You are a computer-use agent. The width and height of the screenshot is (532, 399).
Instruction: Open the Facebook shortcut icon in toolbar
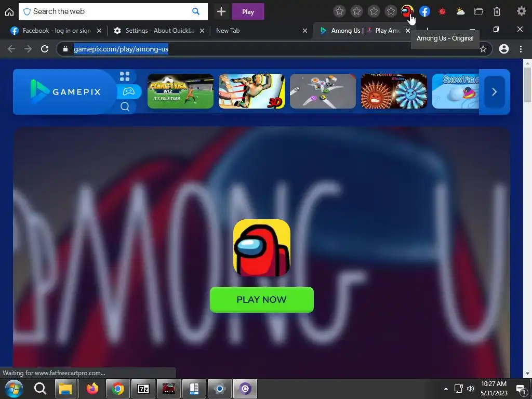[x=425, y=11]
